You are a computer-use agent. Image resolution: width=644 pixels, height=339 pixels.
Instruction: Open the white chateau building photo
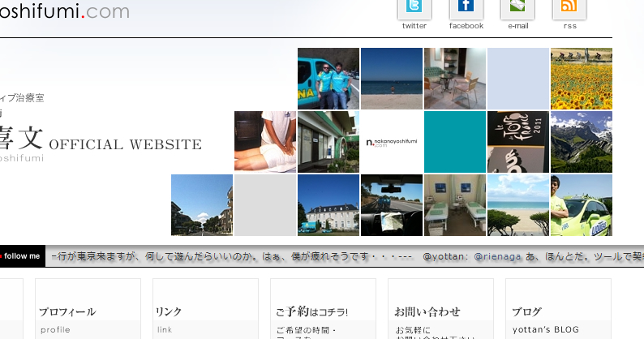tap(328, 205)
